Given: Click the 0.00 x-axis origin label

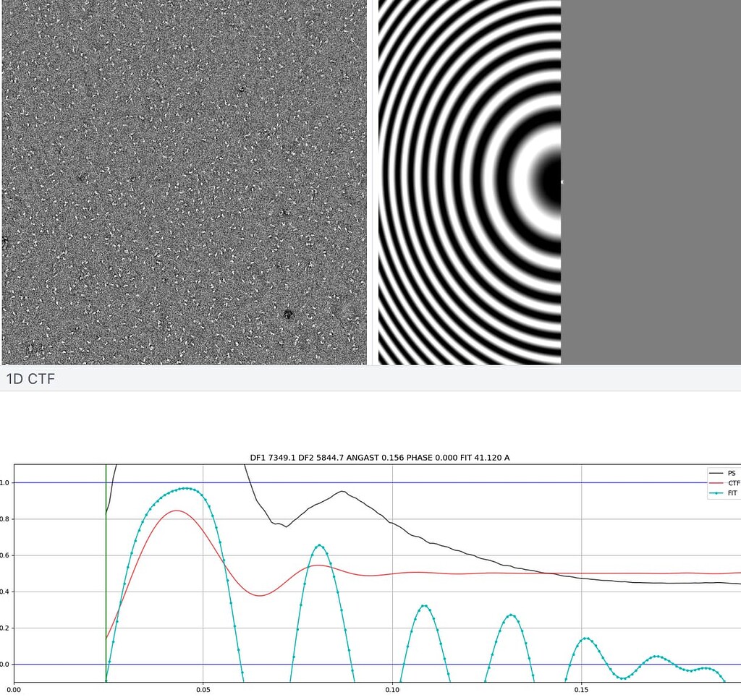Looking at the screenshot, I should tap(14, 690).
